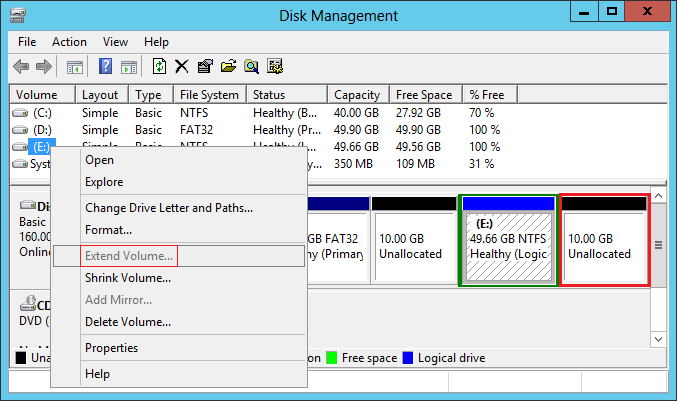677x401 pixels.
Task: Open the Action menu
Action: 69,42
